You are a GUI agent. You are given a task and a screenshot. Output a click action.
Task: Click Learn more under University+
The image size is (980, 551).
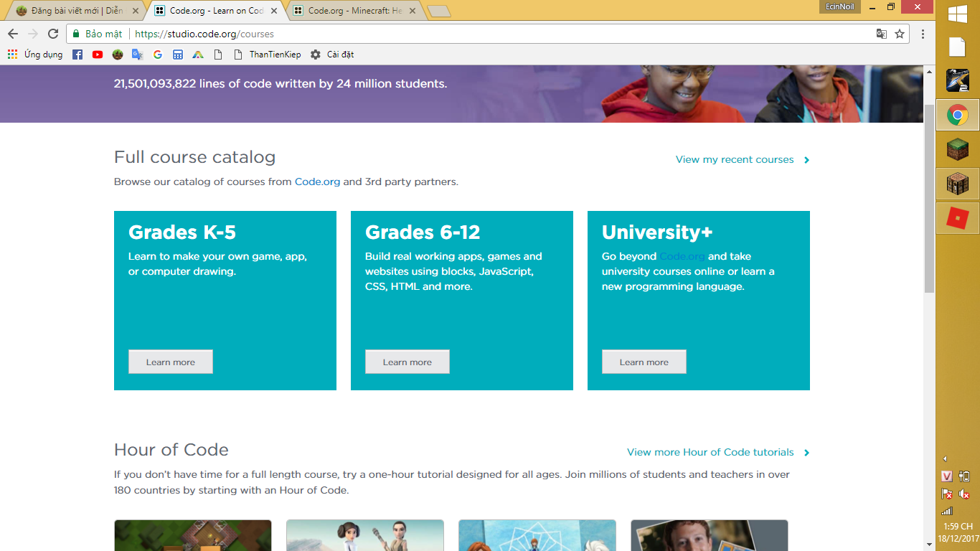click(644, 362)
